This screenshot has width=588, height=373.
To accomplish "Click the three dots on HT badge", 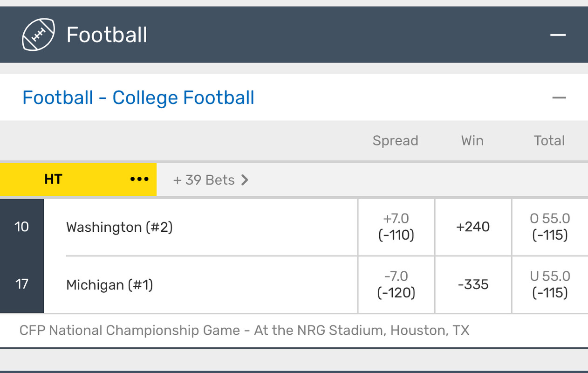I will [x=139, y=180].
